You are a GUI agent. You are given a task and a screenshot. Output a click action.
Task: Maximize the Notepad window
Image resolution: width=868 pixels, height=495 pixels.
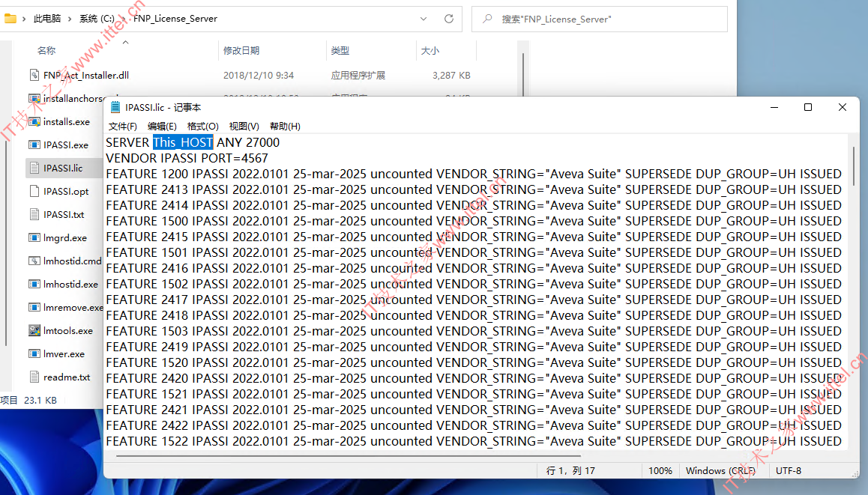(808, 107)
